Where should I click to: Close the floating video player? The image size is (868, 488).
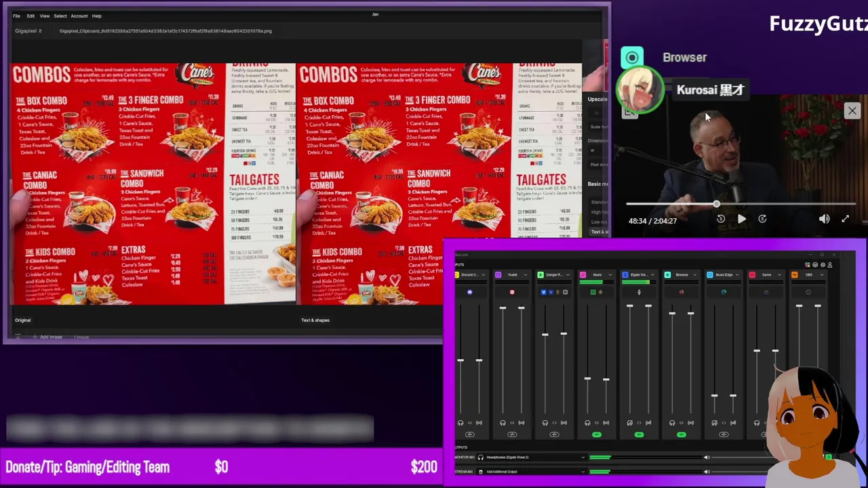tap(852, 110)
